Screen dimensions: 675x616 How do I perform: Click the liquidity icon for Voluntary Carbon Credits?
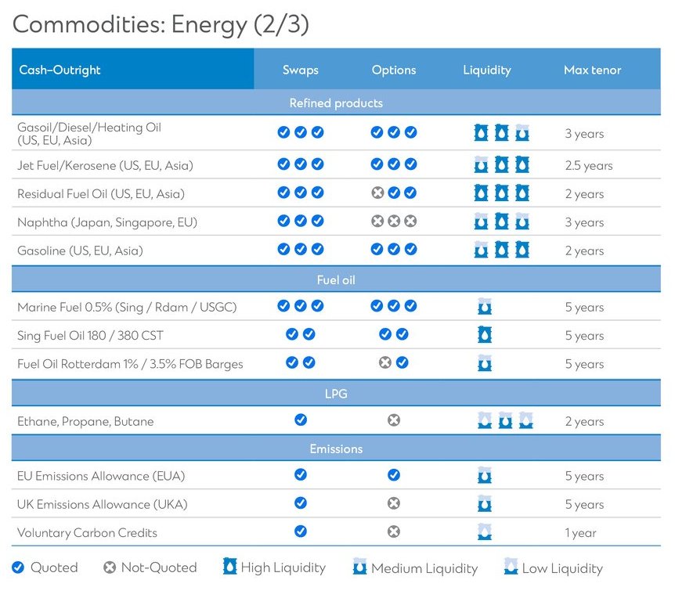click(x=485, y=532)
